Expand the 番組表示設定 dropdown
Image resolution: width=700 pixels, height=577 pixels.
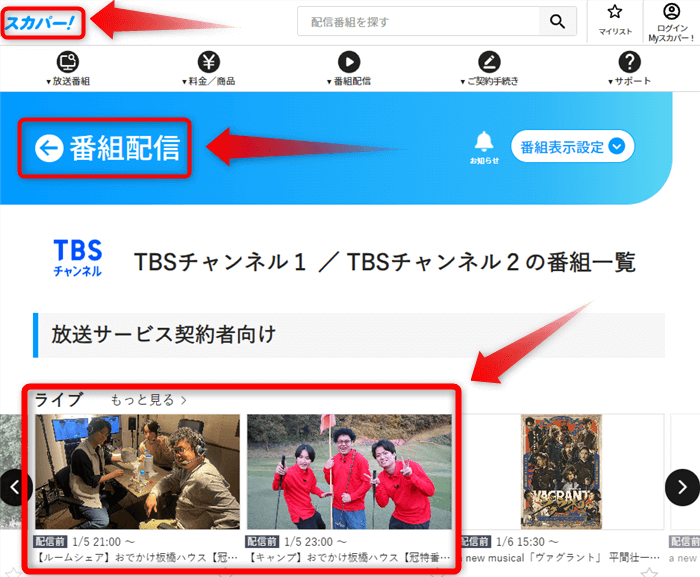tap(572, 146)
